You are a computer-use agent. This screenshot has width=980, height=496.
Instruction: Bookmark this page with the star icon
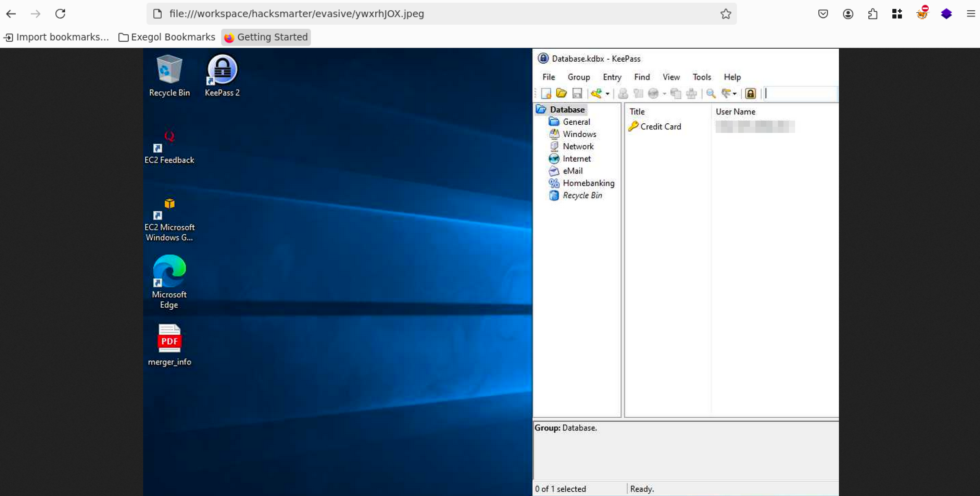coord(726,14)
